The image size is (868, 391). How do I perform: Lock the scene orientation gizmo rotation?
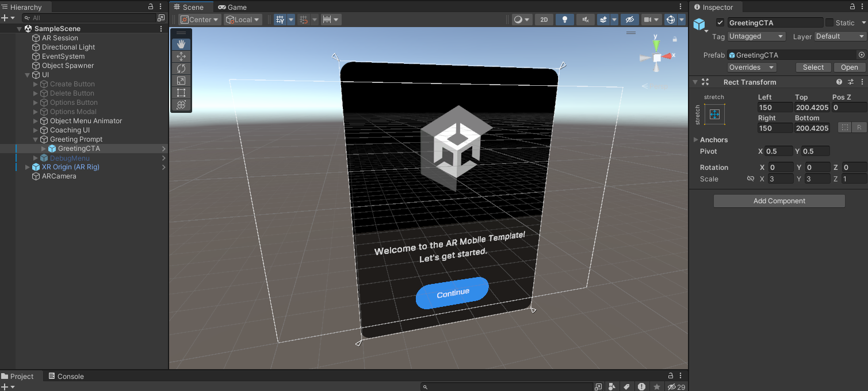675,39
